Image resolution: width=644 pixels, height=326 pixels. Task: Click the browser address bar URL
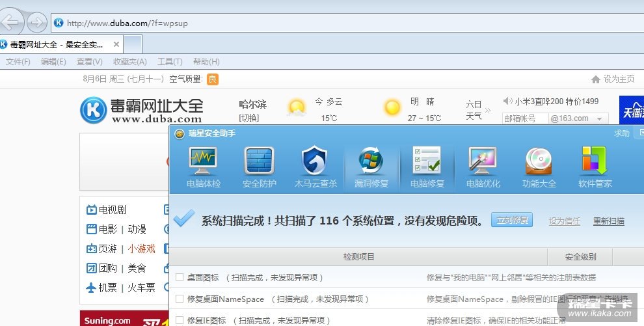pos(127,23)
